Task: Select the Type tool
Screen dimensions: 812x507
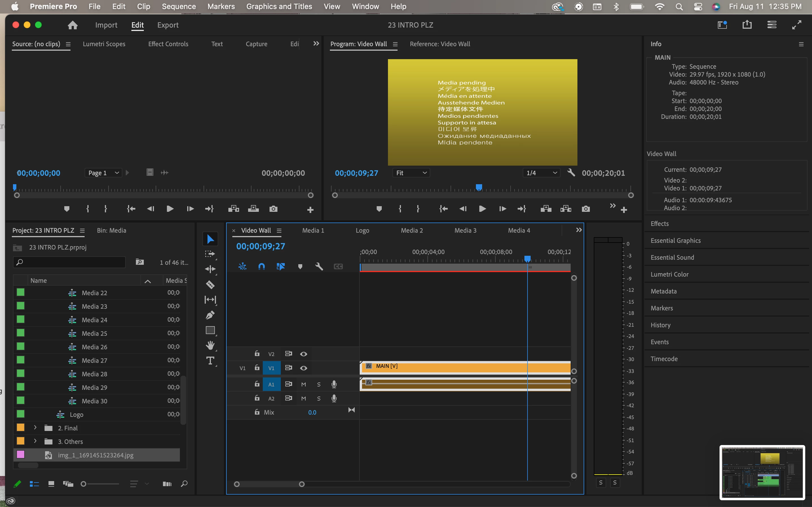Action: tap(210, 361)
